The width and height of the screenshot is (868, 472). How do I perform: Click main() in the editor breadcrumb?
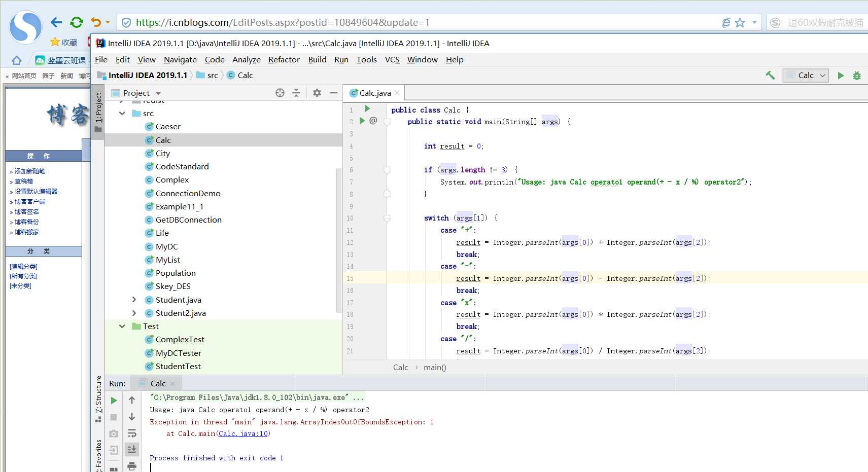[x=435, y=367]
